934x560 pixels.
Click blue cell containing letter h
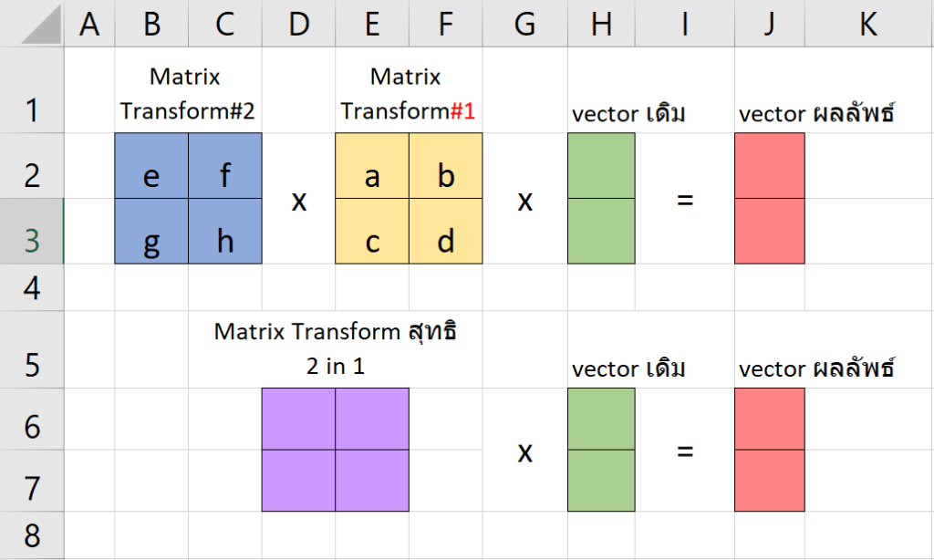[x=225, y=231]
